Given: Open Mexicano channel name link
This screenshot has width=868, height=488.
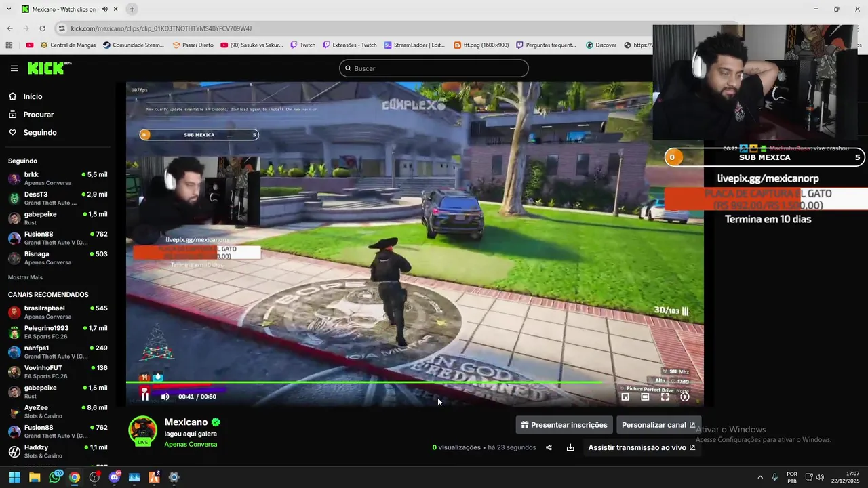Looking at the screenshot, I should click(x=186, y=422).
